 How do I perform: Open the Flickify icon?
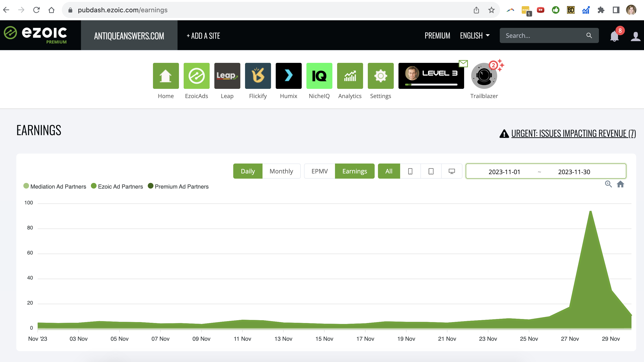tap(258, 76)
